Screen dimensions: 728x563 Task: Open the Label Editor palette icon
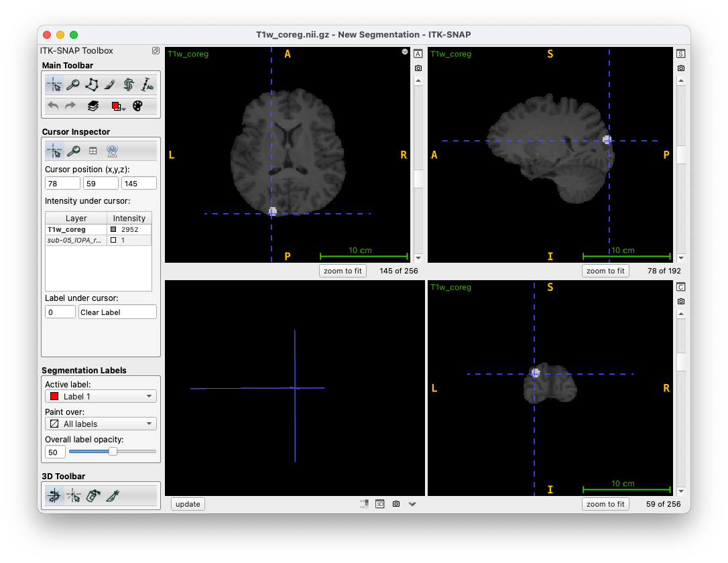click(x=137, y=106)
